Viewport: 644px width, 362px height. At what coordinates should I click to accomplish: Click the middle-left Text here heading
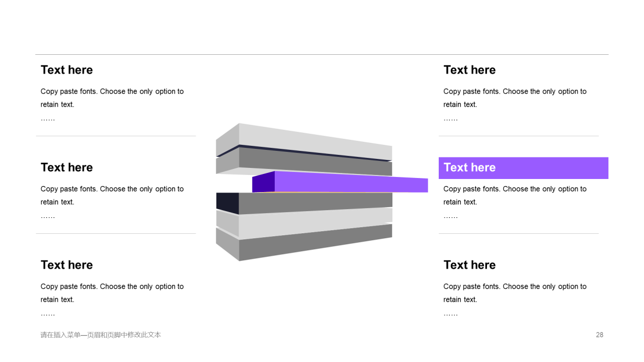pyautogui.click(x=67, y=167)
